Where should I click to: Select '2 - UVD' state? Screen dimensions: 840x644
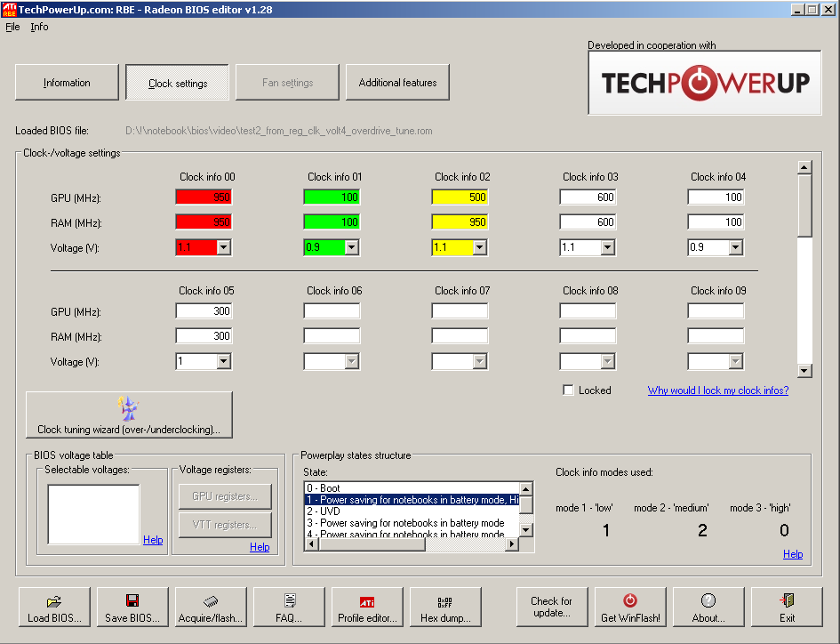[412, 511]
